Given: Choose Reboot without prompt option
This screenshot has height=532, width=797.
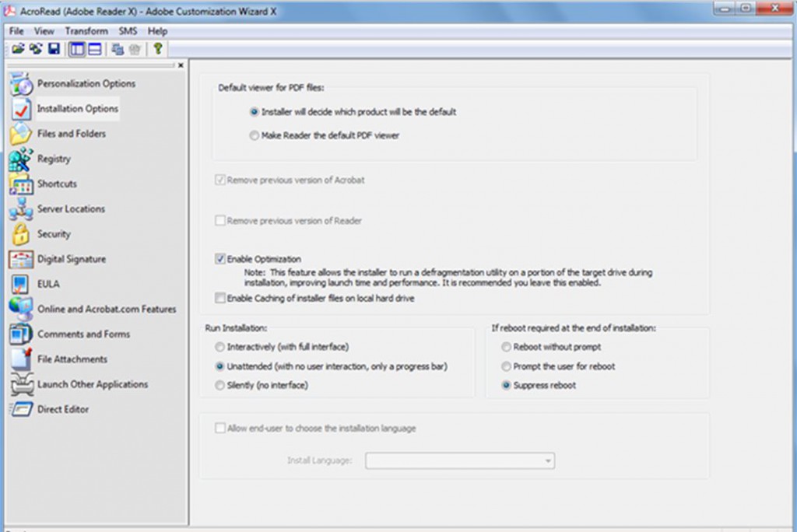Looking at the screenshot, I should (x=506, y=347).
